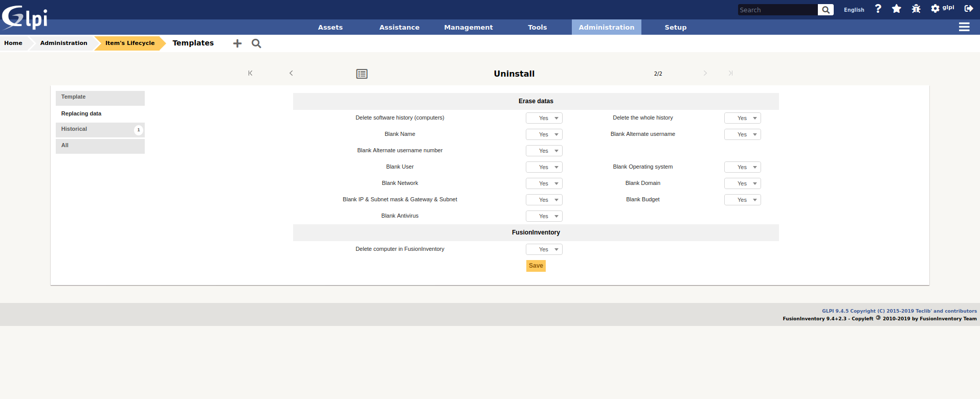
Task: Add new template with plus icon
Action: pos(237,43)
